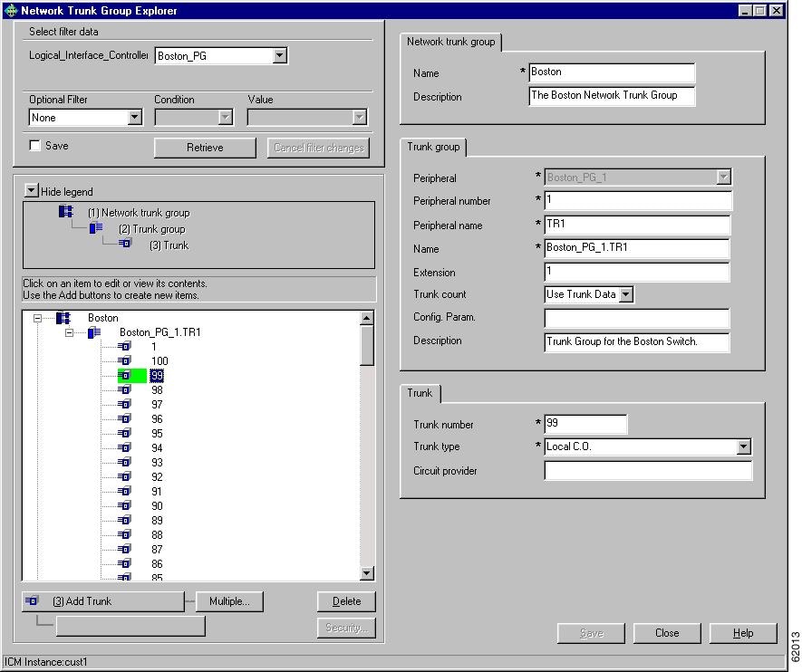Screen dimensions: 802x672
Task: Click the Delete button
Action: [x=346, y=601]
